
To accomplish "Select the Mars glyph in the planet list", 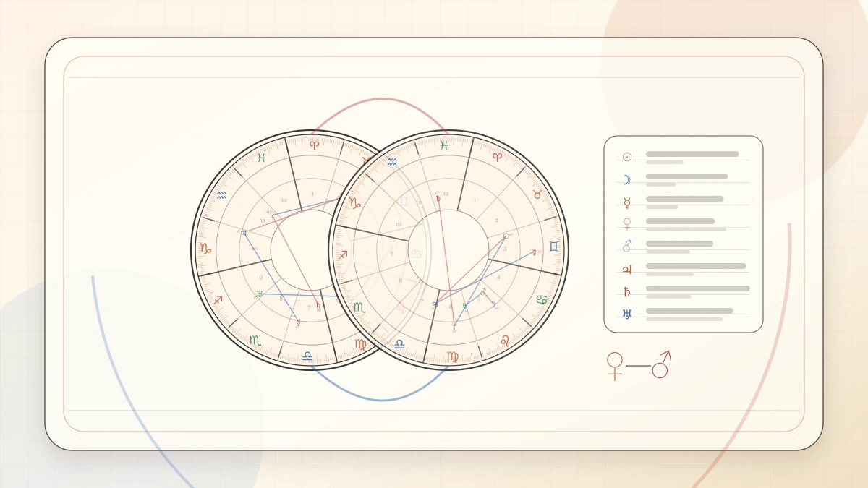I will (627, 247).
